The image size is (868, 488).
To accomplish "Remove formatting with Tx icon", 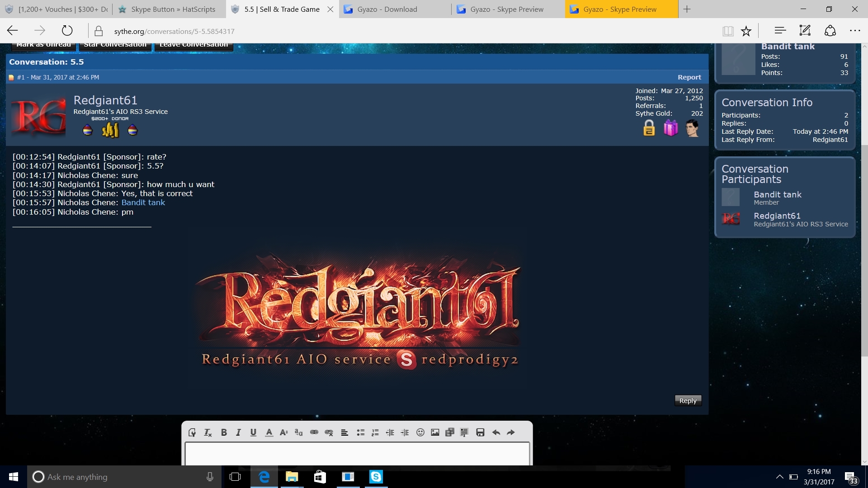I will 208,432.
